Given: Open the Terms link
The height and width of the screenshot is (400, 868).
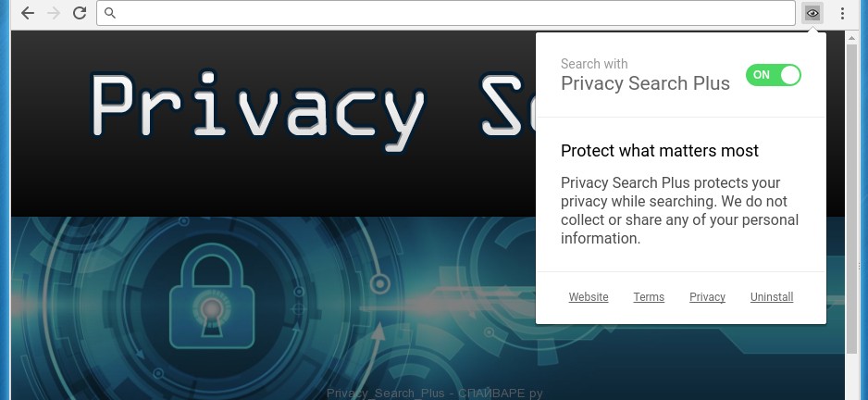Looking at the screenshot, I should click(649, 297).
